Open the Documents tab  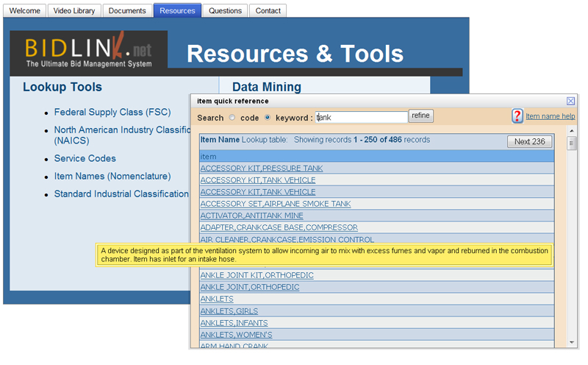tap(127, 10)
